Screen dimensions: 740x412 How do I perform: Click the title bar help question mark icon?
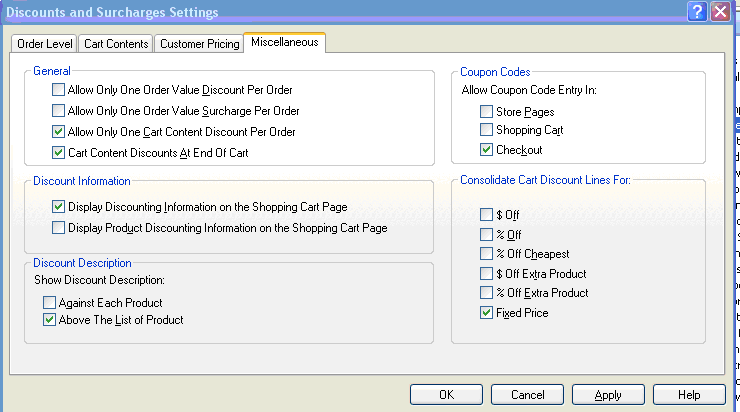[x=698, y=12]
